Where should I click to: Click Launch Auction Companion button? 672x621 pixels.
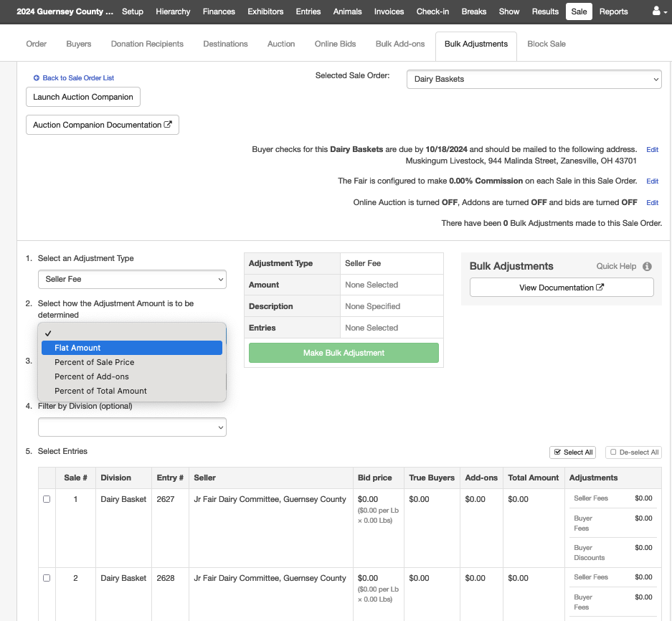[x=83, y=97]
